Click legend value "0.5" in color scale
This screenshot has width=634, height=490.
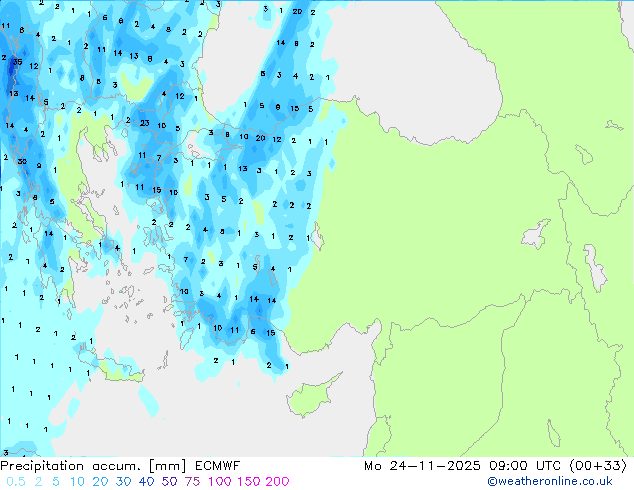pyautogui.click(x=16, y=482)
